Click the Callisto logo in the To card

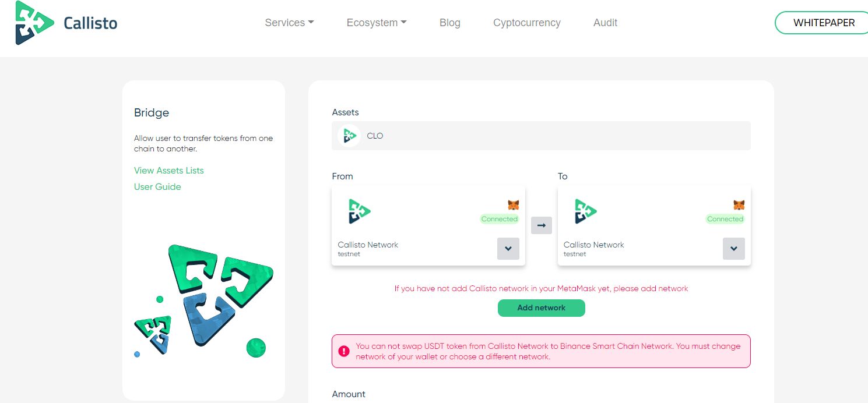tap(586, 211)
